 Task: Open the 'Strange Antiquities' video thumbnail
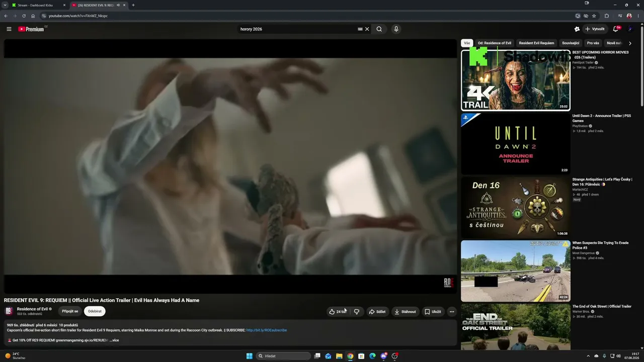[516, 207]
